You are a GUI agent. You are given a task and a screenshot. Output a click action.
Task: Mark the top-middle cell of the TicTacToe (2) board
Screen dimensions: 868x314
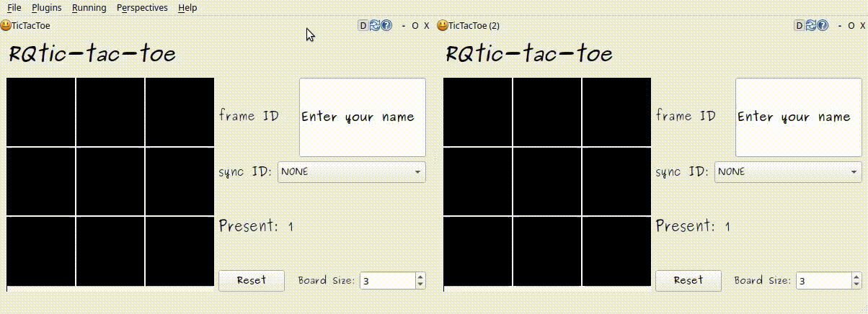pyautogui.click(x=547, y=112)
